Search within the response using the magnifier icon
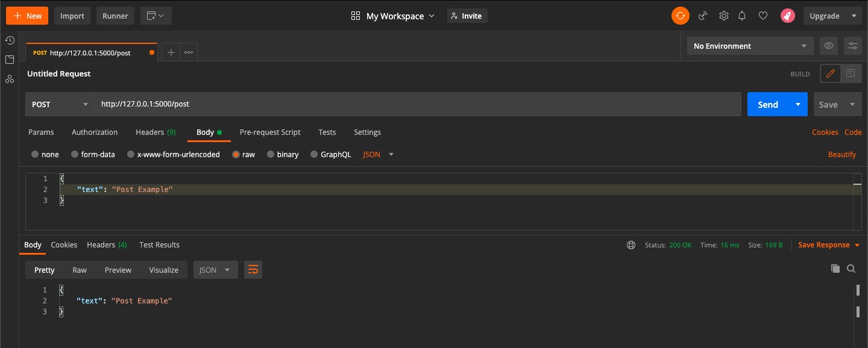This screenshot has width=868, height=348. (851, 269)
